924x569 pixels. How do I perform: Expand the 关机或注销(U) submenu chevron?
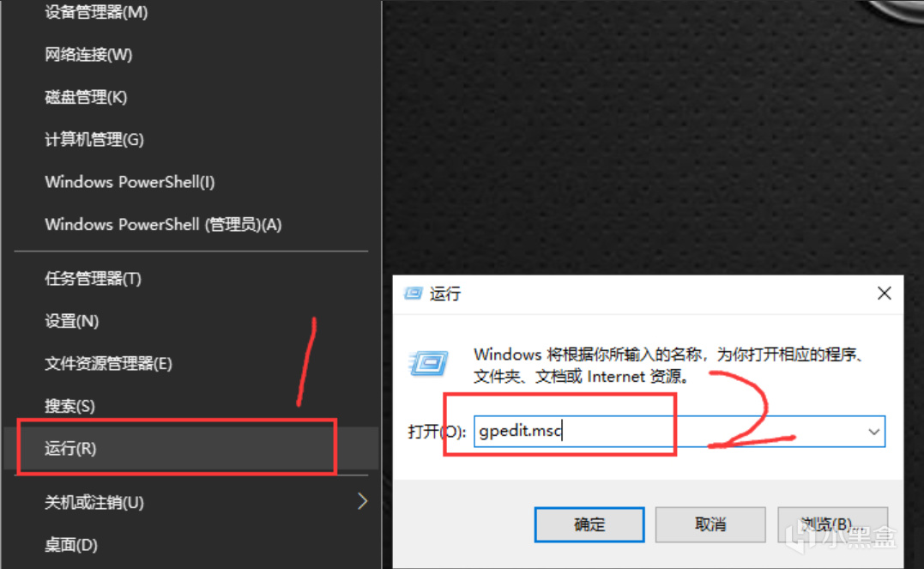point(362,502)
